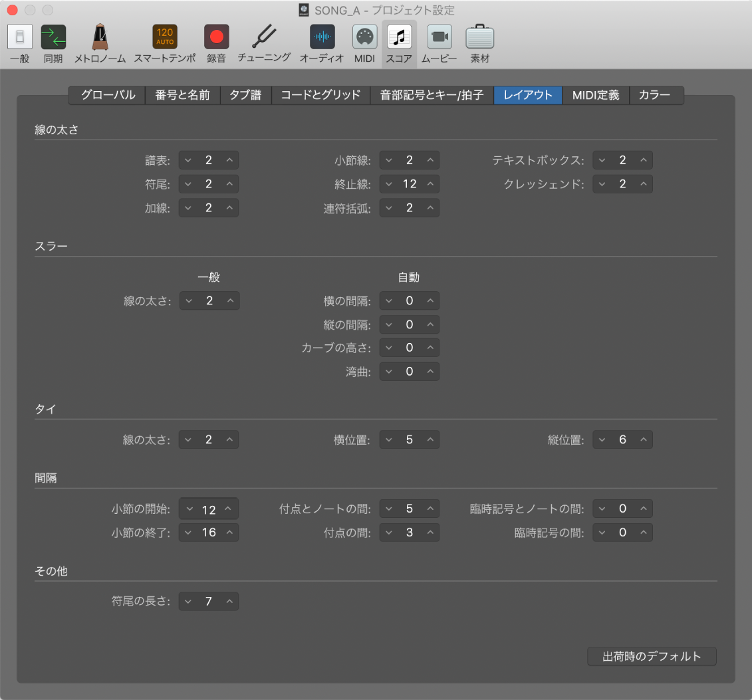Select the スコア score settings icon
This screenshot has height=700, width=752.
(x=399, y=44)
